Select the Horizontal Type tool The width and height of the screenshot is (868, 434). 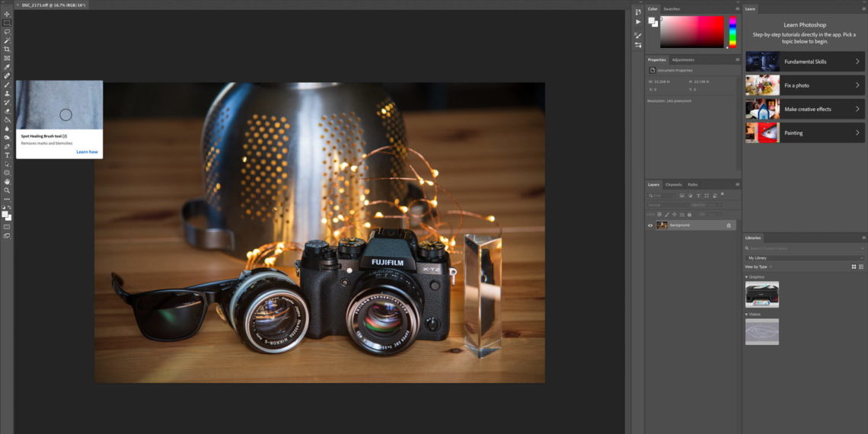point(7,155)
